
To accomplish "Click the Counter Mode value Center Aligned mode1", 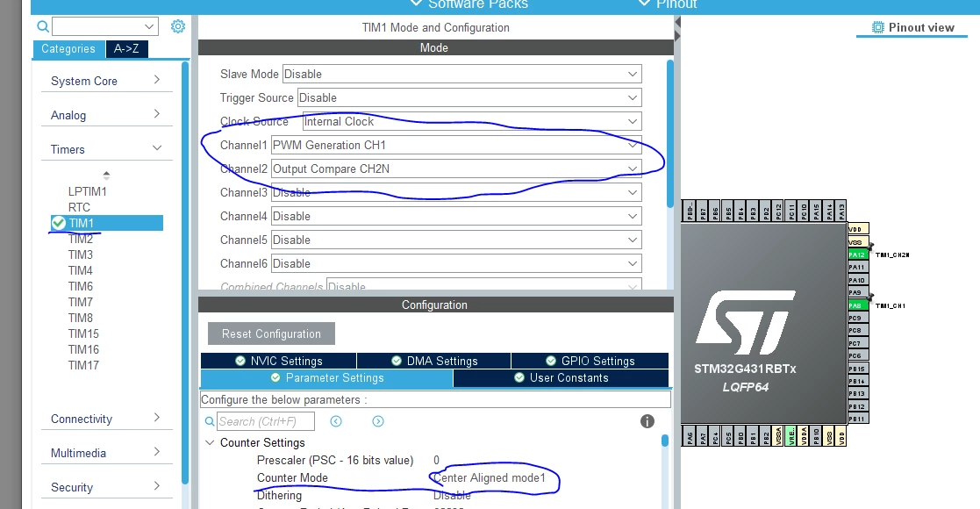I will click(490, 477).
